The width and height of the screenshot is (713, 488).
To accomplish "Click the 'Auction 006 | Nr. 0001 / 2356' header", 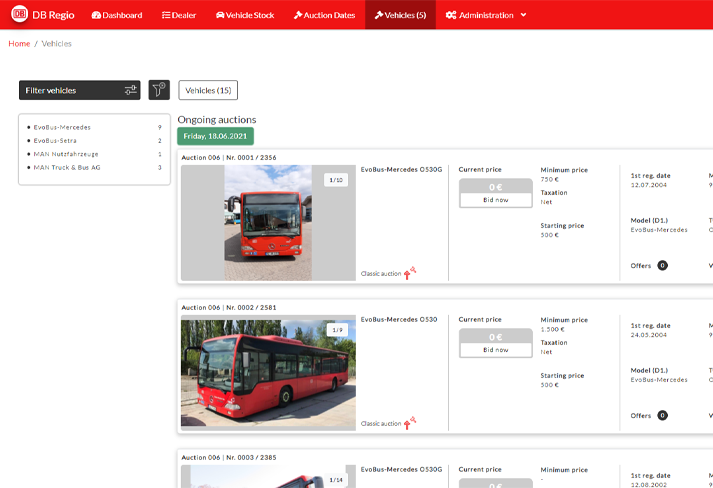I will click(229, 158).
